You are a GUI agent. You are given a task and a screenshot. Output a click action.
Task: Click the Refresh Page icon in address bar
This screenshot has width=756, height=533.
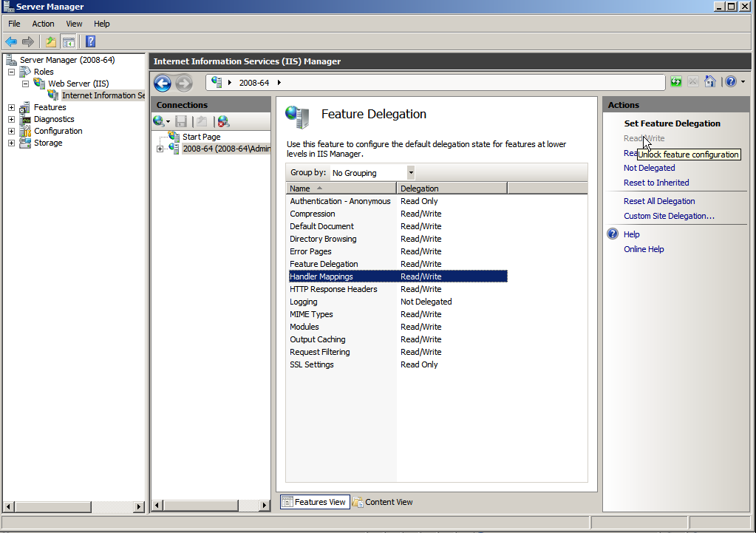676,82
